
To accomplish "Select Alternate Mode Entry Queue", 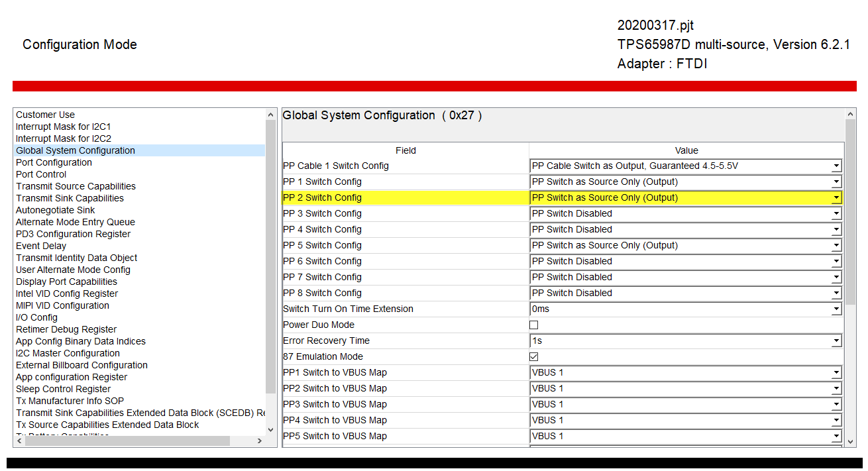I will [76, 222].
